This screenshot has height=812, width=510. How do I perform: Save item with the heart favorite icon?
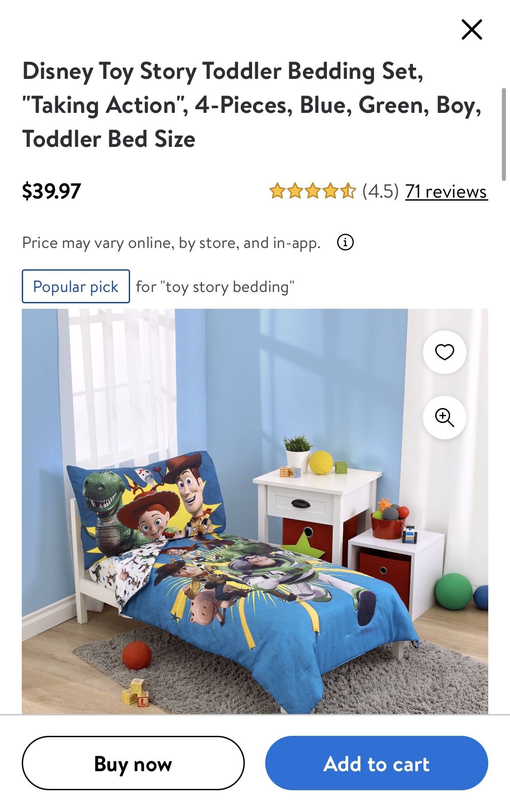[444, 352]
